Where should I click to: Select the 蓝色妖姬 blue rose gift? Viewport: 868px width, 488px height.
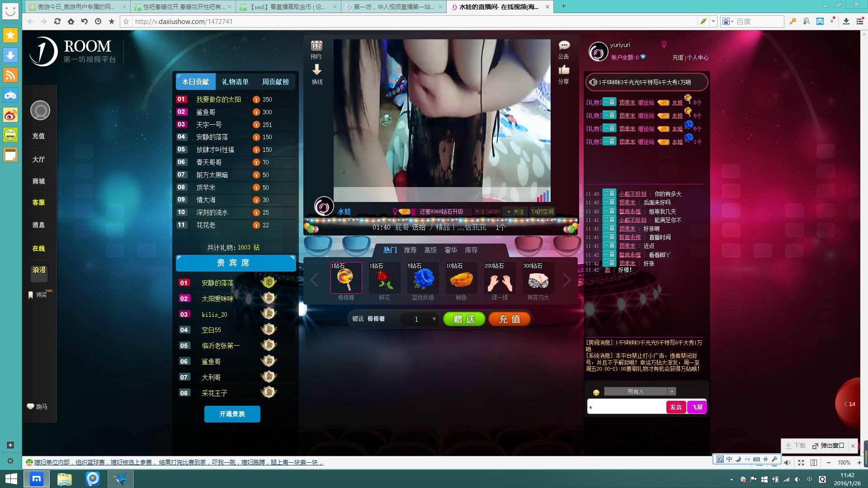click(x=423, y=278)
